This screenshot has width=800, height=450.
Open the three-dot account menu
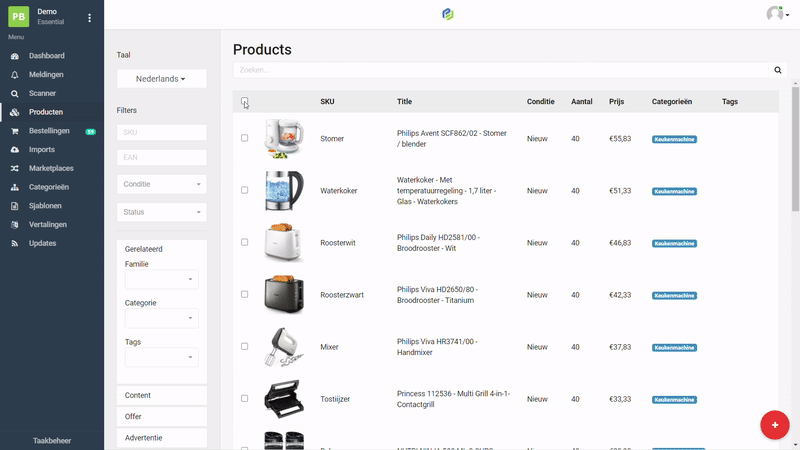[x=89, y=18]
